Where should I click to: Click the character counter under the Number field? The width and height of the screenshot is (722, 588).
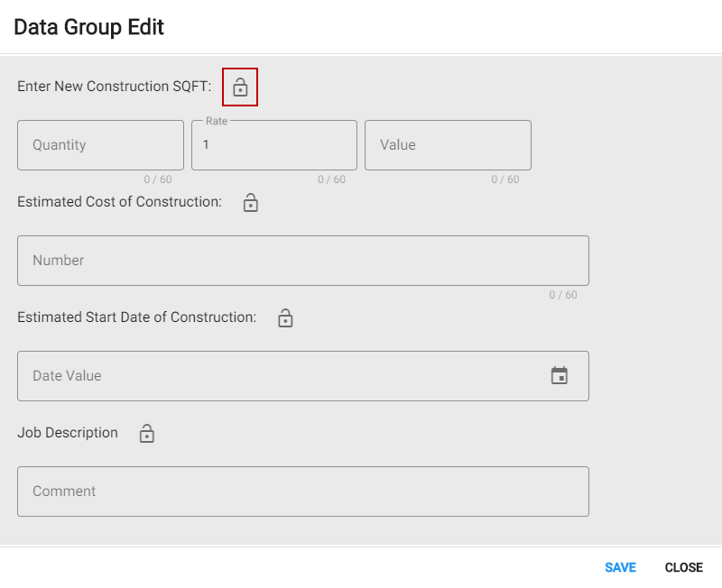[x=563, y=295]
